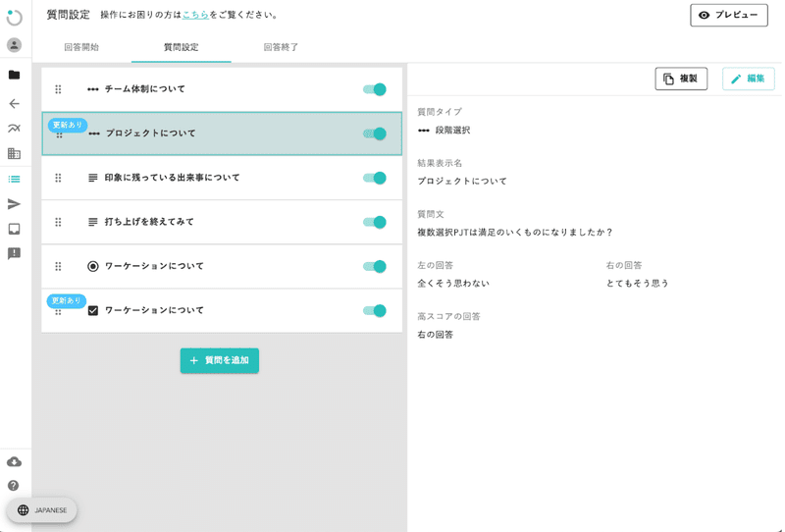Toggle off the チーム体制について question

pyautogui.click(x=375, y=89)
